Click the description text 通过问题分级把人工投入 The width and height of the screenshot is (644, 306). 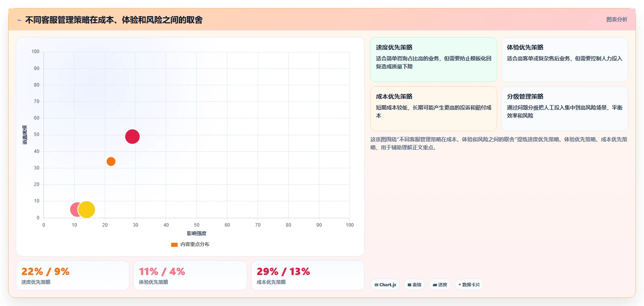565,112
